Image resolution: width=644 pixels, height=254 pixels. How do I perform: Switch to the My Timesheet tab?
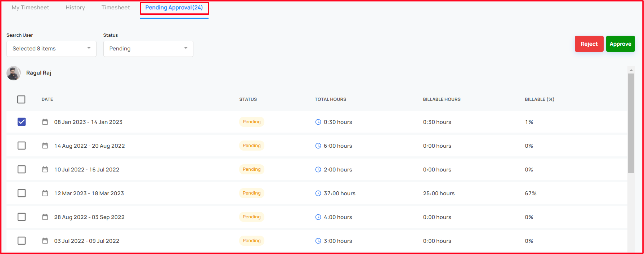click(x=30, y=8)
